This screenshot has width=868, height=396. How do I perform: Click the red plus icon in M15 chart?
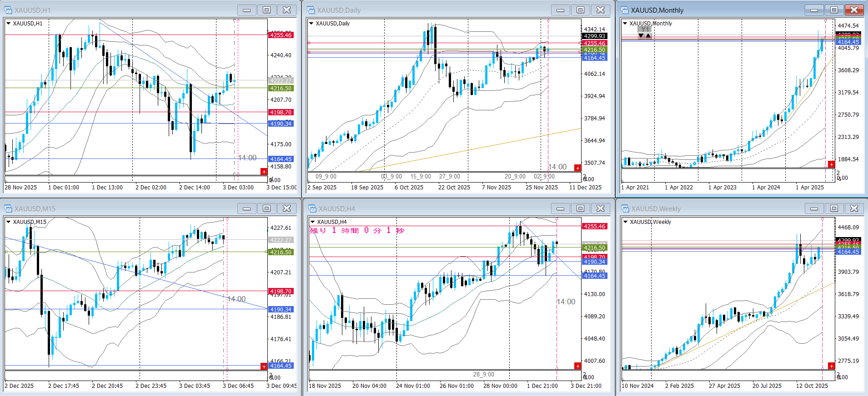tap(264, 366)
